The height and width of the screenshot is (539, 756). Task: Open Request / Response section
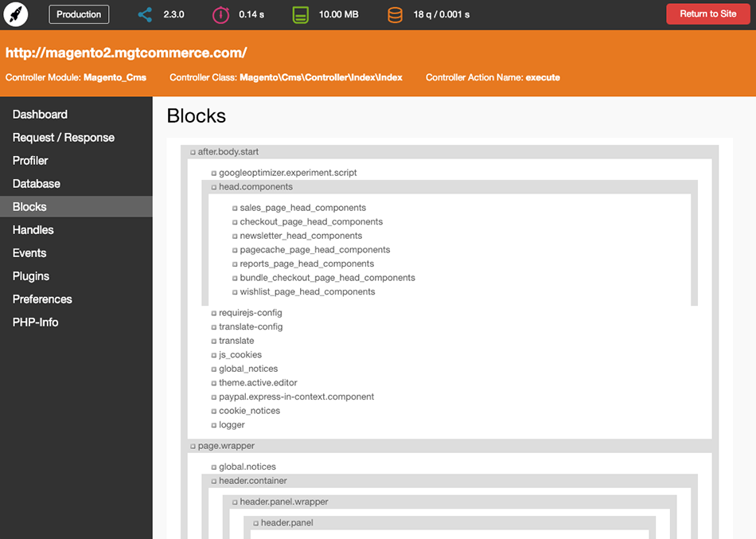coord(76,138)
